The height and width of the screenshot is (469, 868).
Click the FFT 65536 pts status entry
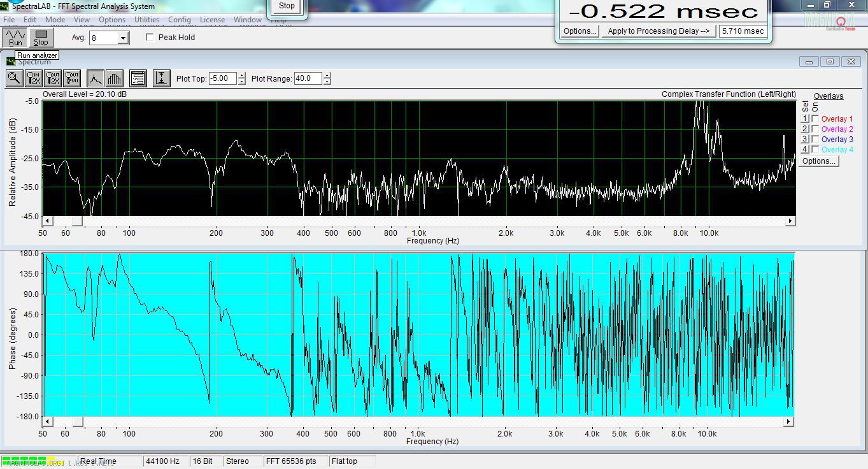(x=295, y=461)
